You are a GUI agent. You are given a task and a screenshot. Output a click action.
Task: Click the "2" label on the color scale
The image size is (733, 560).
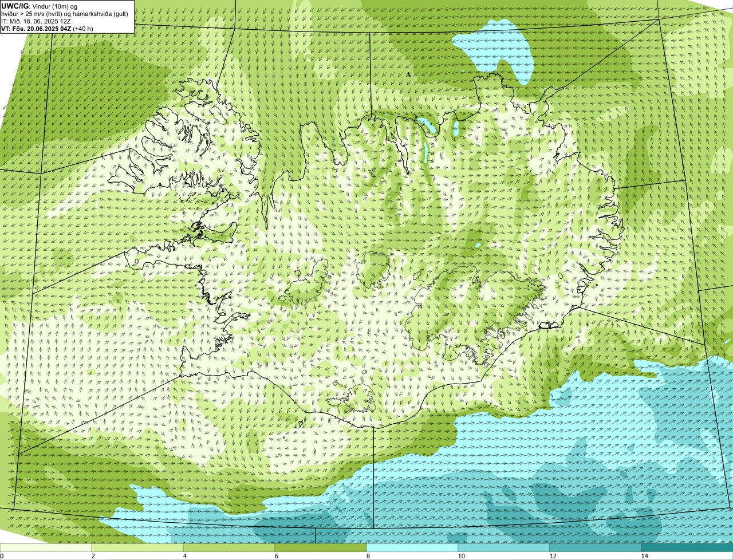tap(93, 556)
